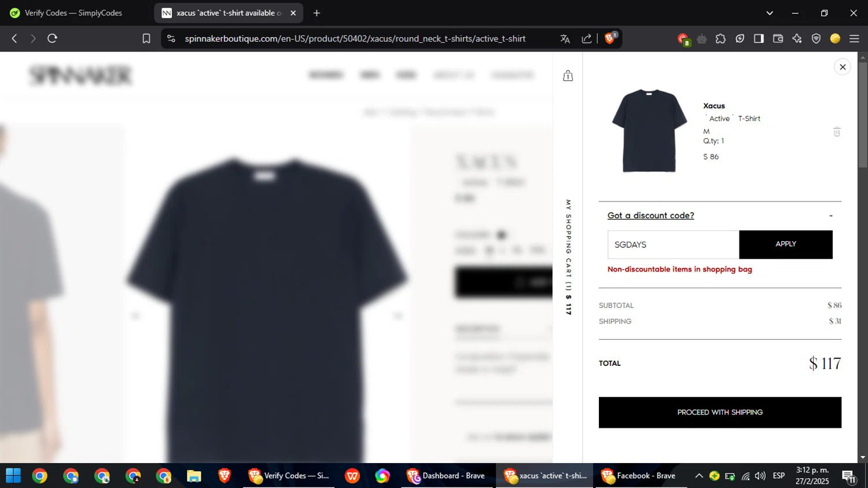868x488 pixels.
Task: Click the trash icon to remove the T-shirt
Action: pyautogui.click(x=837, y=132)
